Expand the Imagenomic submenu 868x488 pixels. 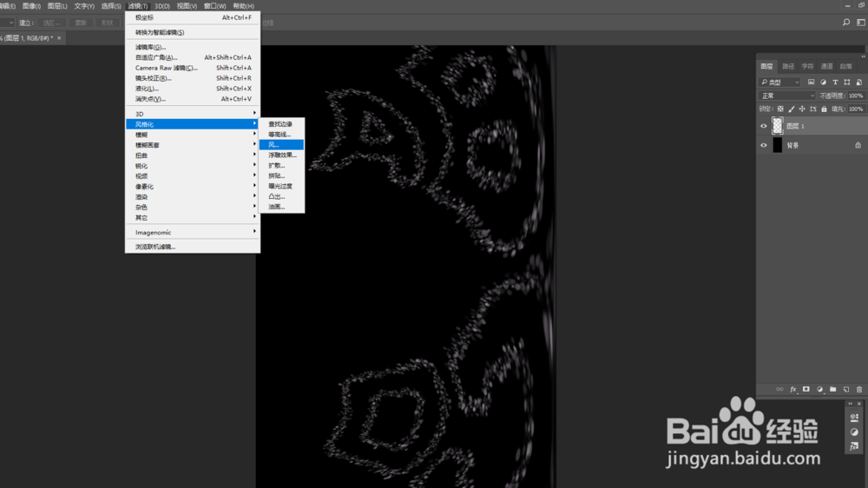click(x=193, y=233)
